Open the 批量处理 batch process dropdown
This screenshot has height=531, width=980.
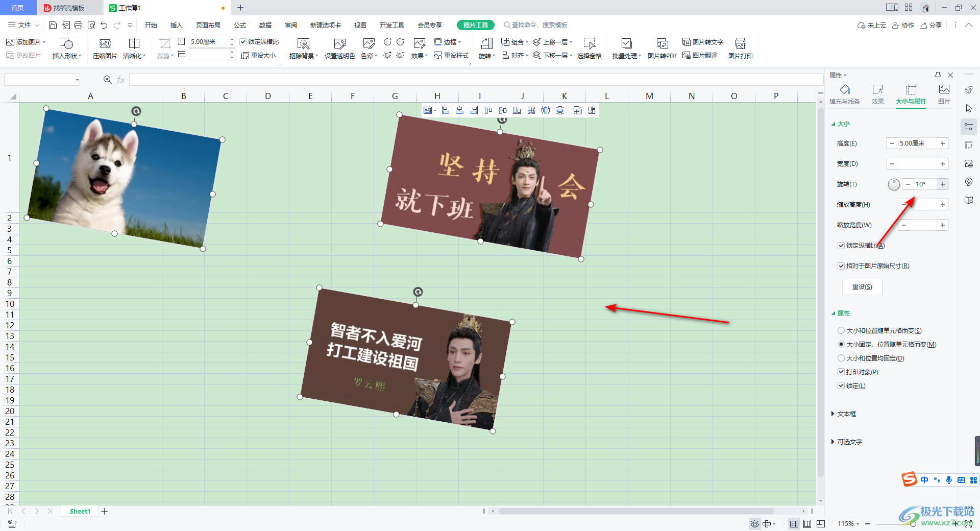click(626, 49)
